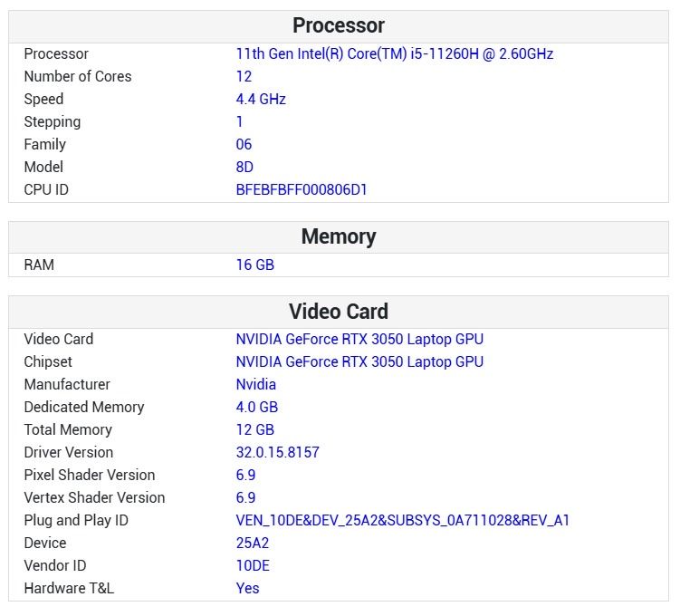Click the Memory section header
680x616 pixels.
coord(339,237)
